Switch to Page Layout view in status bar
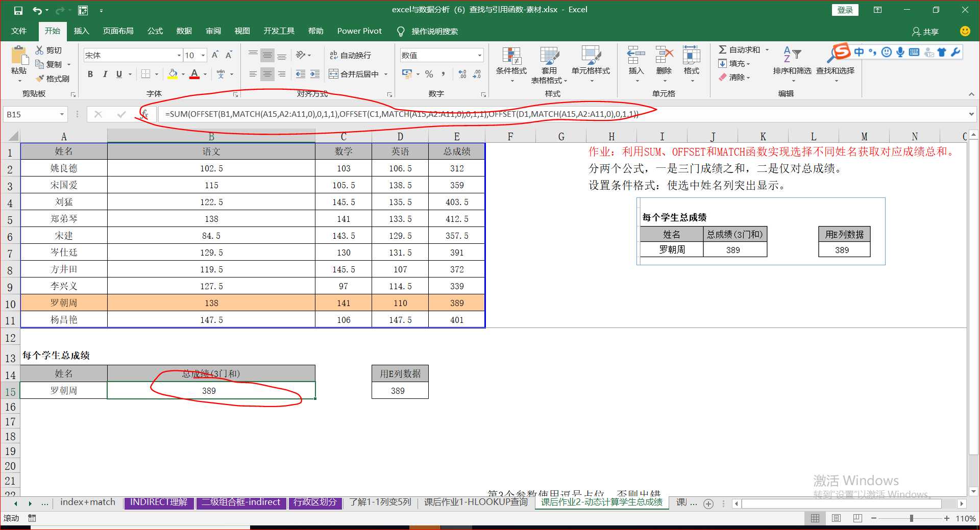 point(836,518)
